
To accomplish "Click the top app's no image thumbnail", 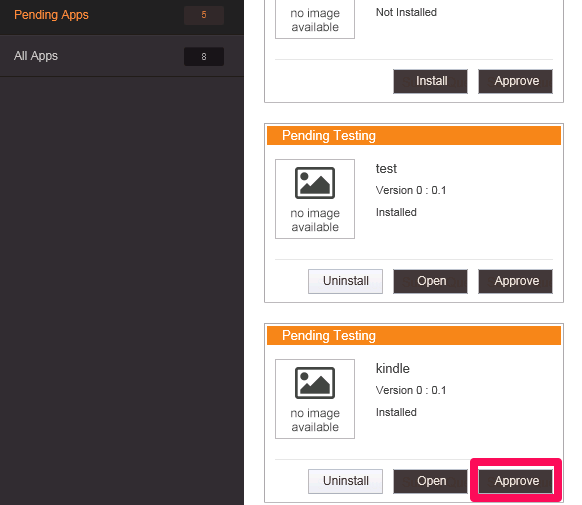I will pyautogui.click(x=315, y=19).
